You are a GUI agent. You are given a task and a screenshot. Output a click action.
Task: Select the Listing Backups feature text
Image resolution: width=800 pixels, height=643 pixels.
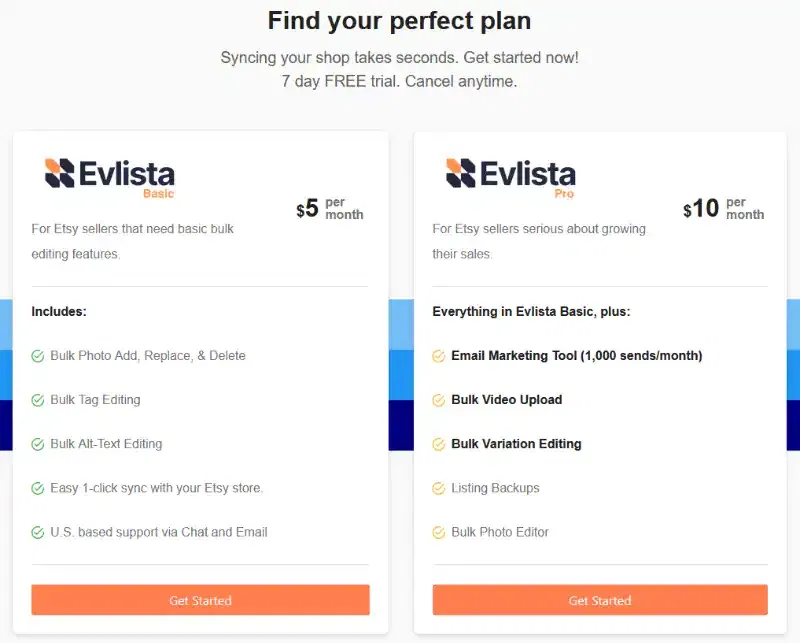[495, 488]
